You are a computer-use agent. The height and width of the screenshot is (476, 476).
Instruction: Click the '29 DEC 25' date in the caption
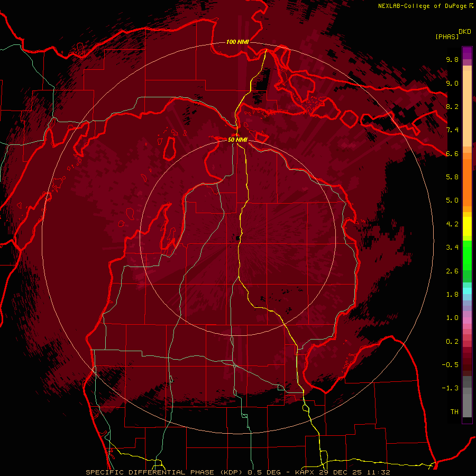(x=341, y=472)
